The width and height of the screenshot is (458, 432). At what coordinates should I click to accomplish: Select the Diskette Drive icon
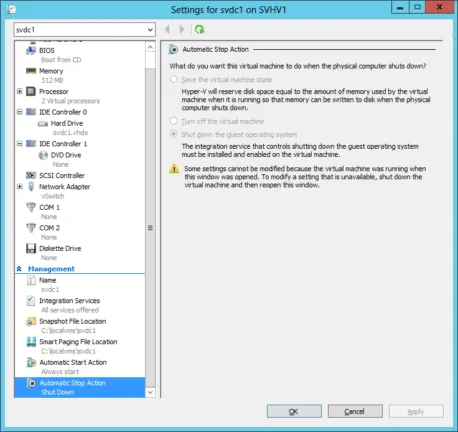tap(31, 248)
